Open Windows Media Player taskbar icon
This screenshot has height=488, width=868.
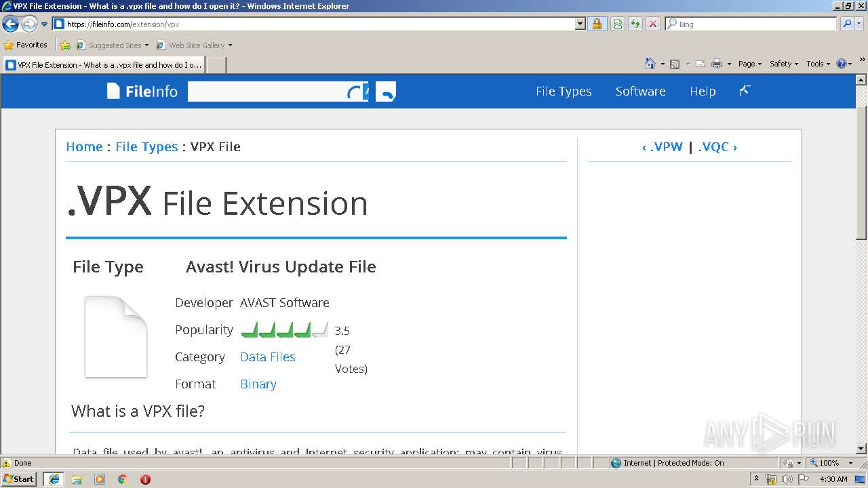[x=100, y=479]
